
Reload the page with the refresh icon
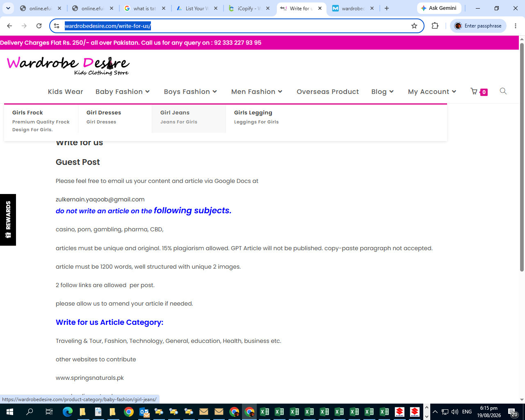pyautogui.click(x=39, y=26)
